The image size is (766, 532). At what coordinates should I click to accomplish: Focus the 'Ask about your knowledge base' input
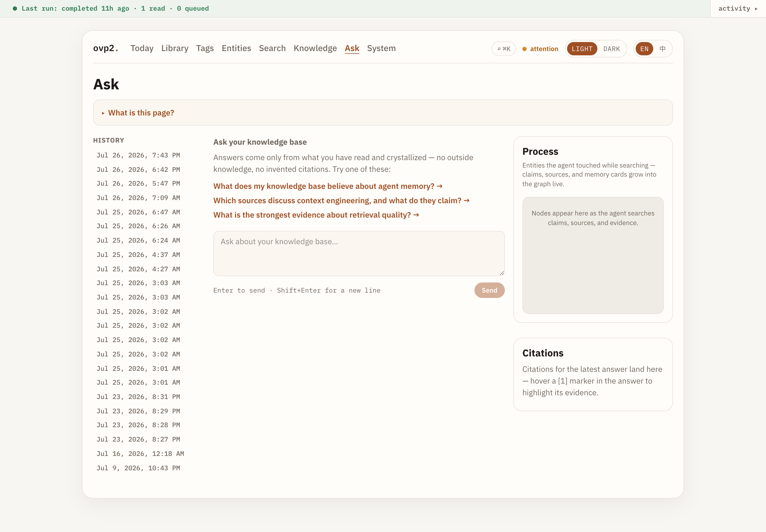pyautogui.click(x=359, y=253)
